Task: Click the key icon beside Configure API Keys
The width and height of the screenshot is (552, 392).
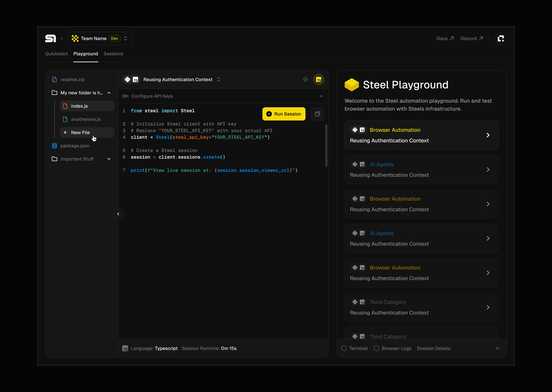Action: click(x=125, y=96)
